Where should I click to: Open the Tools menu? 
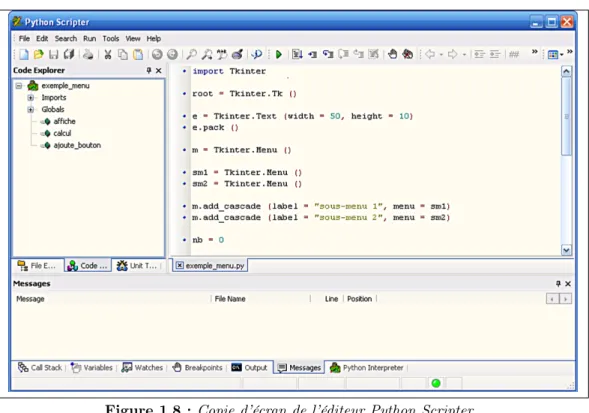111,38
